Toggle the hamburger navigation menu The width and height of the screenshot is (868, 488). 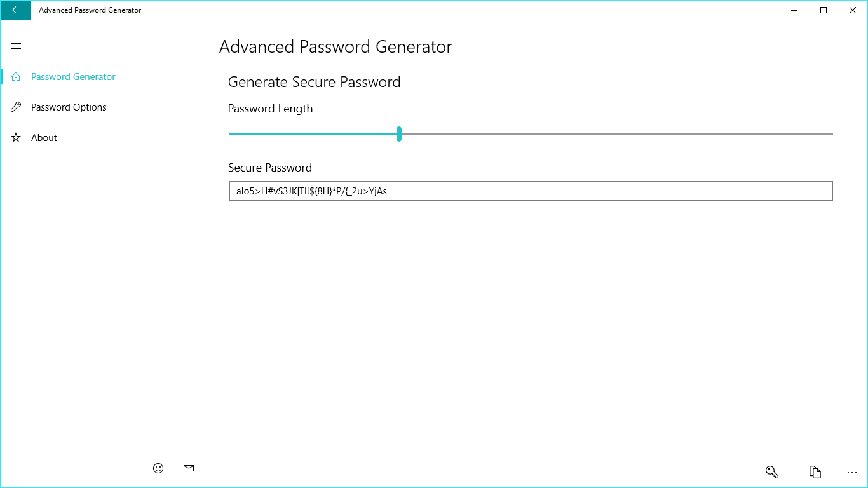tap(17, 46)
